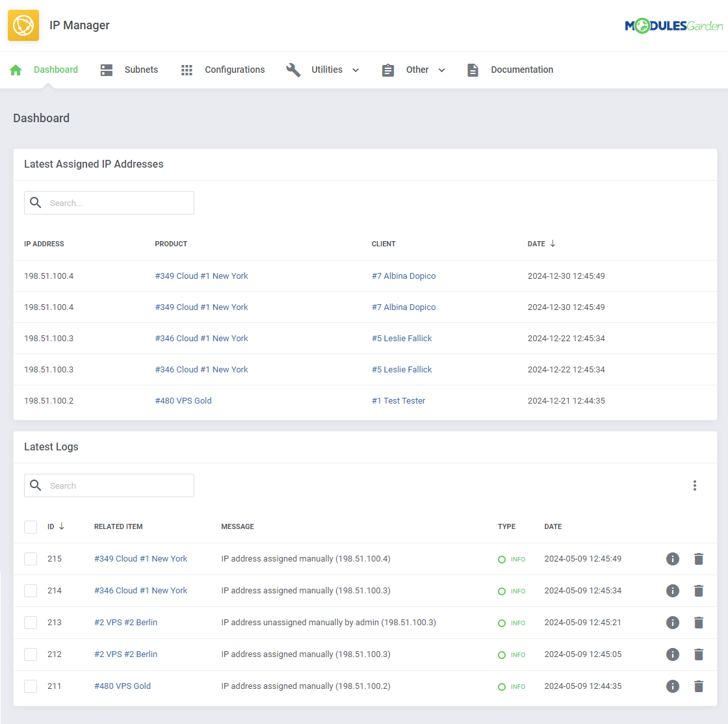Delete log entry 212
728x724 pixels.
(698, 654)
